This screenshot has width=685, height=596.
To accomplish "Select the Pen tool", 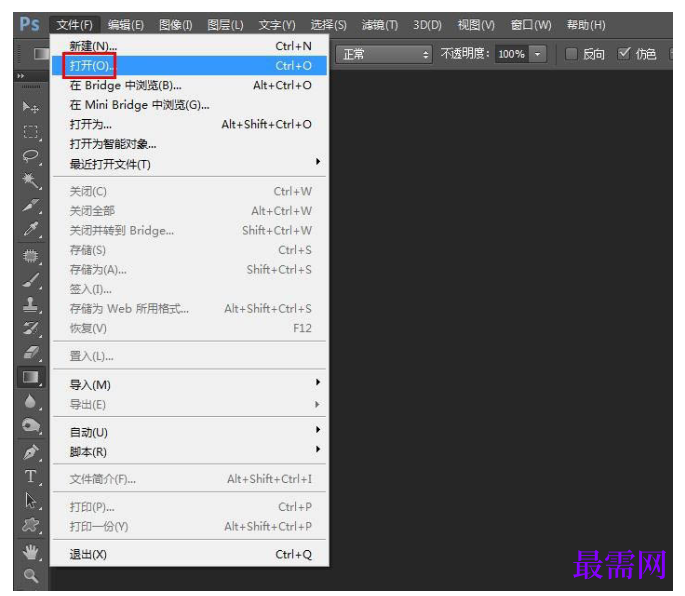I will (x=31, y=452).
